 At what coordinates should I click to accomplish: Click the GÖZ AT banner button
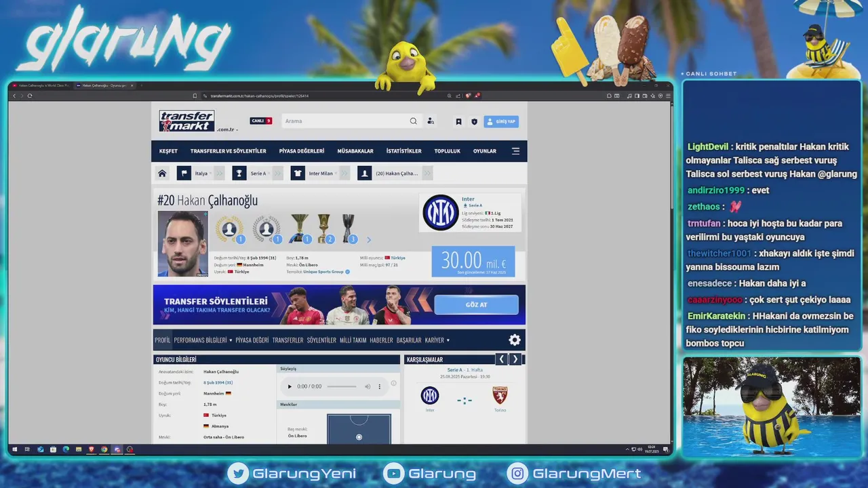tap(476, 305)
